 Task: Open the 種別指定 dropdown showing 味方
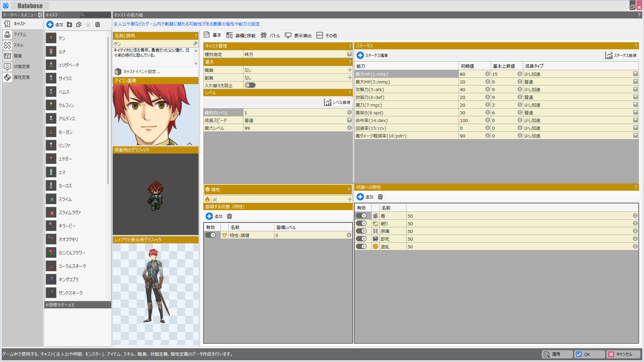coord(349,54)
